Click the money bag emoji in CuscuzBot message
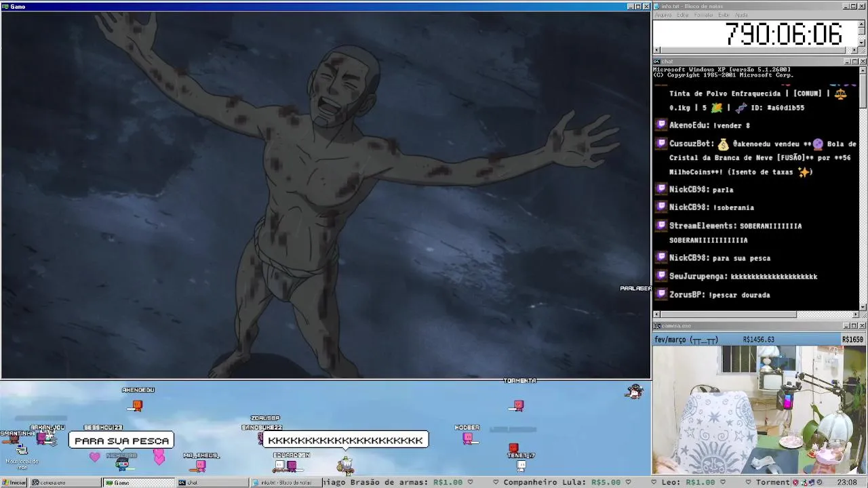868x488 pixels. click(723, 144)
